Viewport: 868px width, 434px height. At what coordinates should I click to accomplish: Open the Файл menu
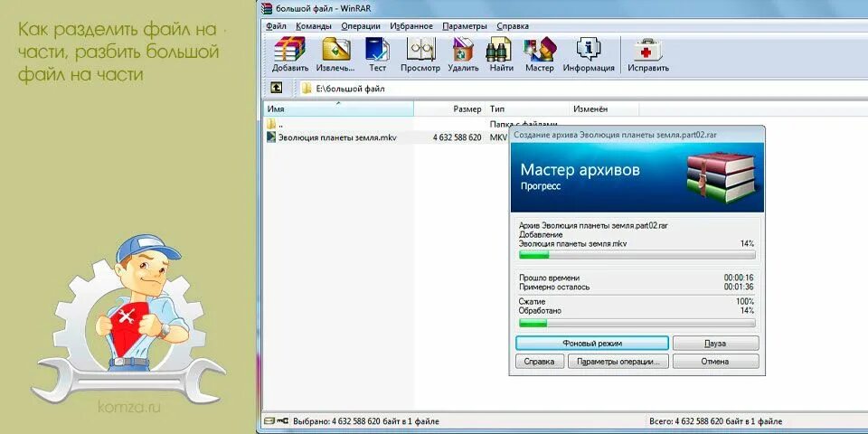[276, 26]
